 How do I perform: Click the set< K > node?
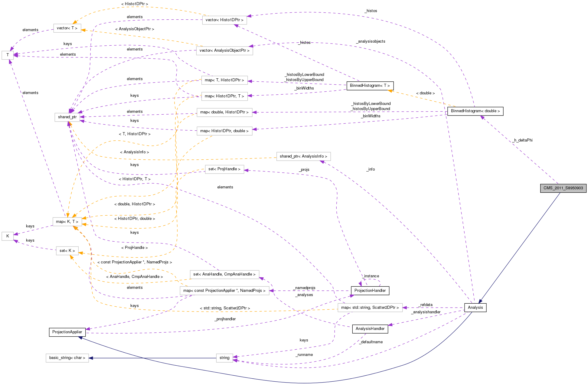67,251
